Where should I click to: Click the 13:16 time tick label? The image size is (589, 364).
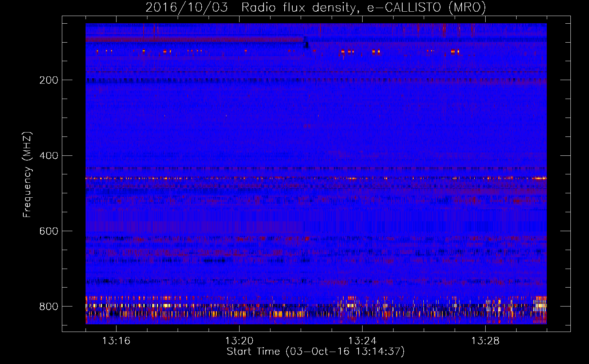pyautogui.click(x=116, y=341)
